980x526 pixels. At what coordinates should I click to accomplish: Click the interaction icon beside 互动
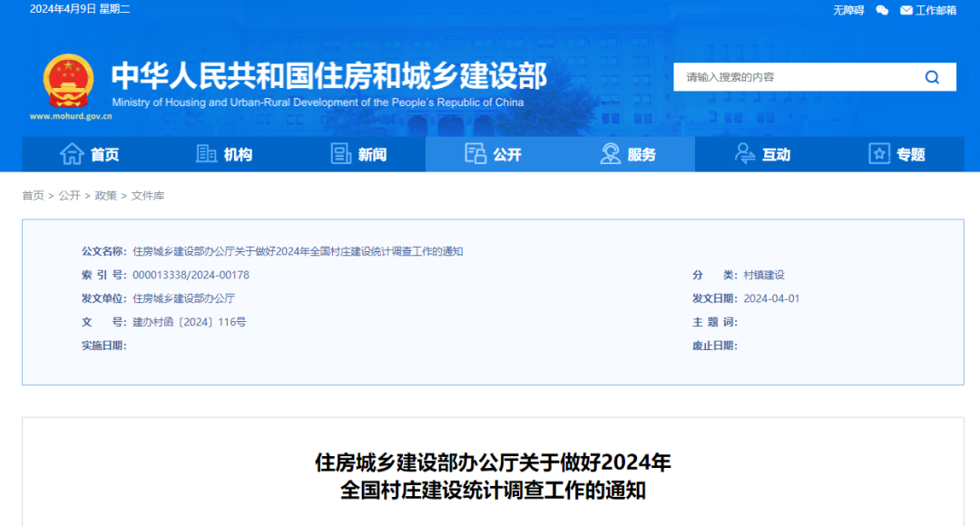(744, 154)
